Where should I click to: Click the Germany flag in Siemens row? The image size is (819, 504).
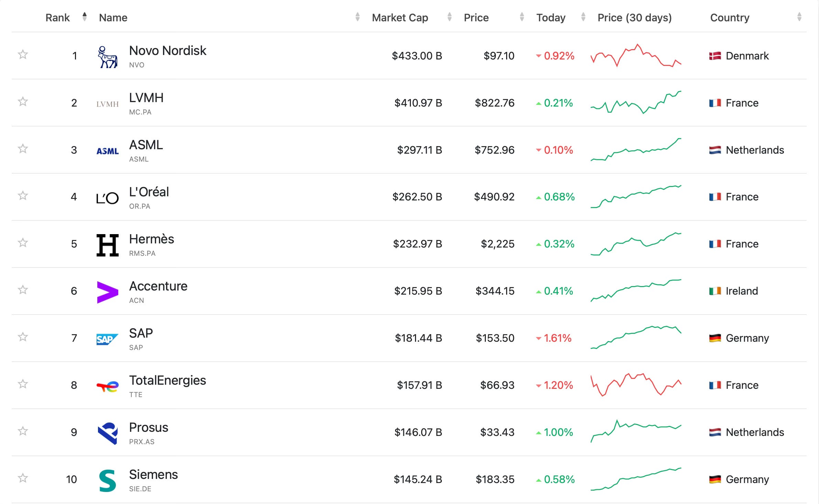coord(715,479)
